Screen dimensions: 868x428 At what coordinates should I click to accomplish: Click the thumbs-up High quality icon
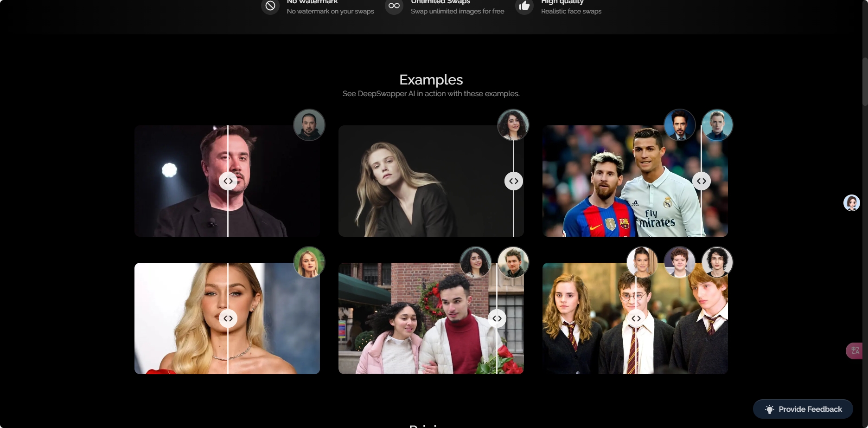tap(524, 6)
